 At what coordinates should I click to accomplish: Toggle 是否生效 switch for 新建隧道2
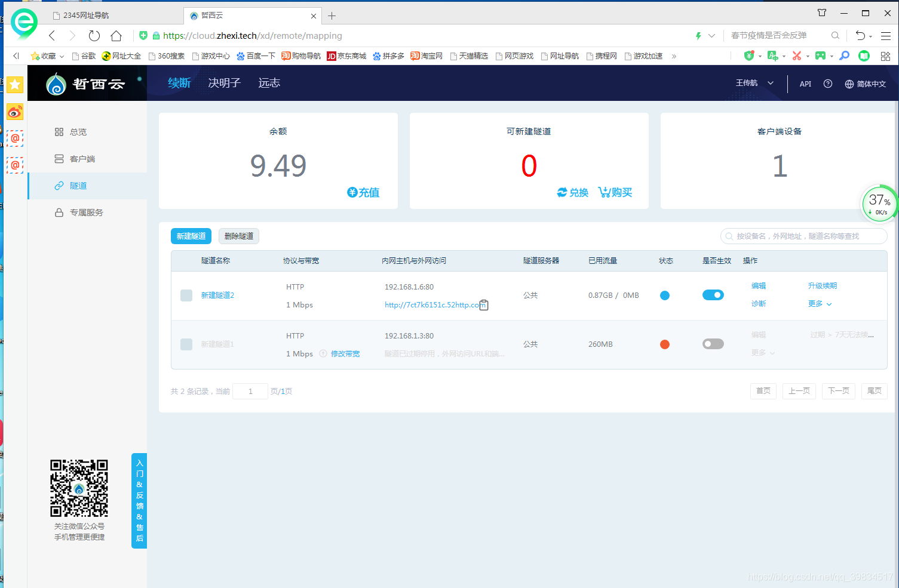click(713, 295)
